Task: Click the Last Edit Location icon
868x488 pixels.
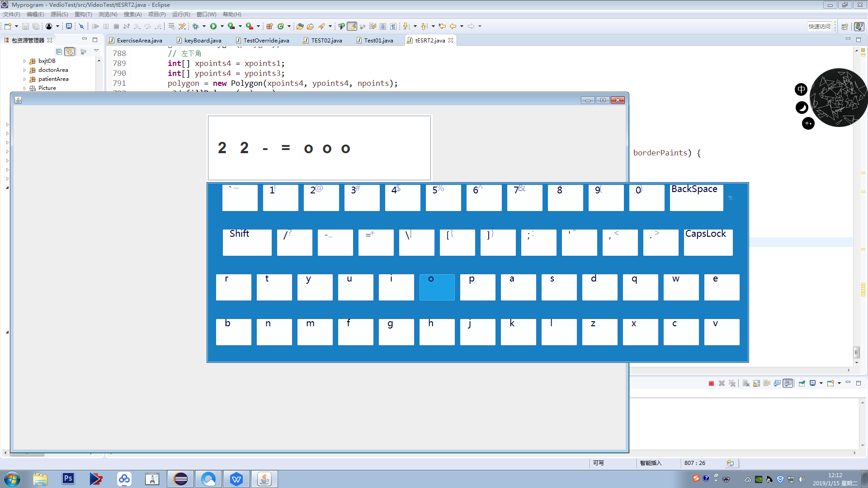Action: (442, 26)
